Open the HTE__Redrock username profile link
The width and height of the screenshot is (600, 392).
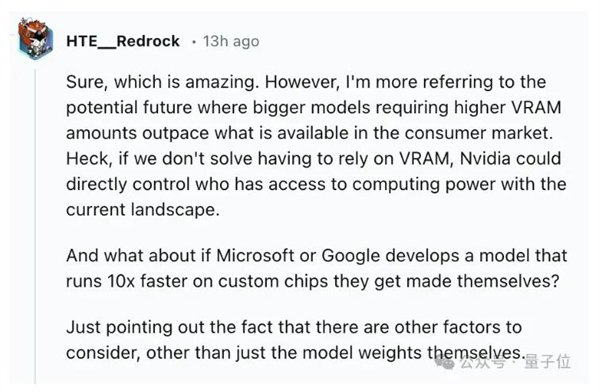pos(123,41)
